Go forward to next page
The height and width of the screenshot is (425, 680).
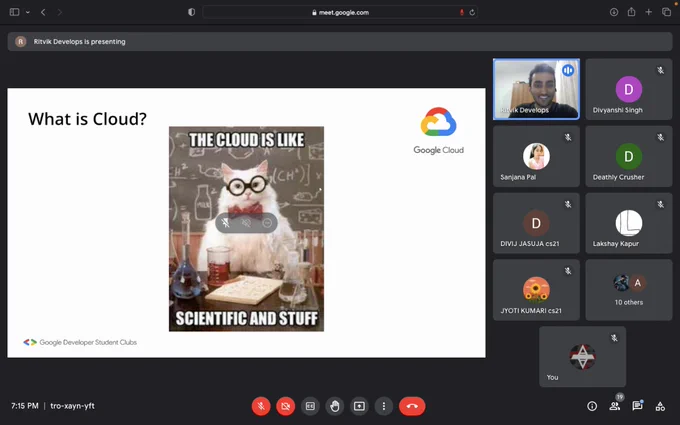pos(59,12)
